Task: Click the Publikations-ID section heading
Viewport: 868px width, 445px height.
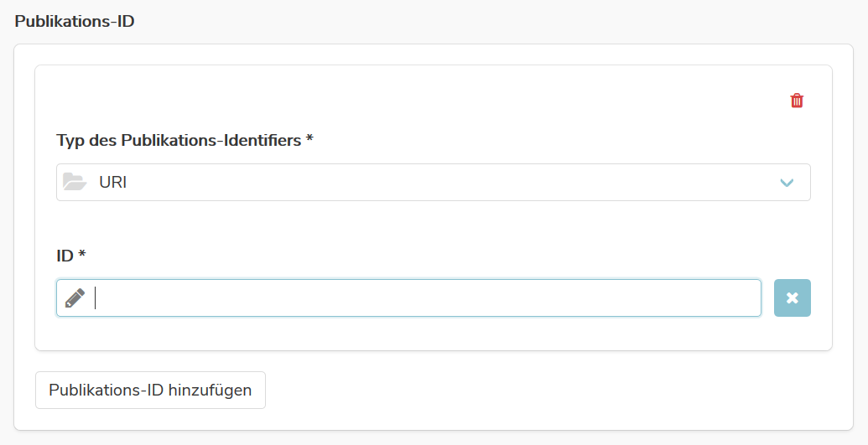Action: (x=75, y=22)
